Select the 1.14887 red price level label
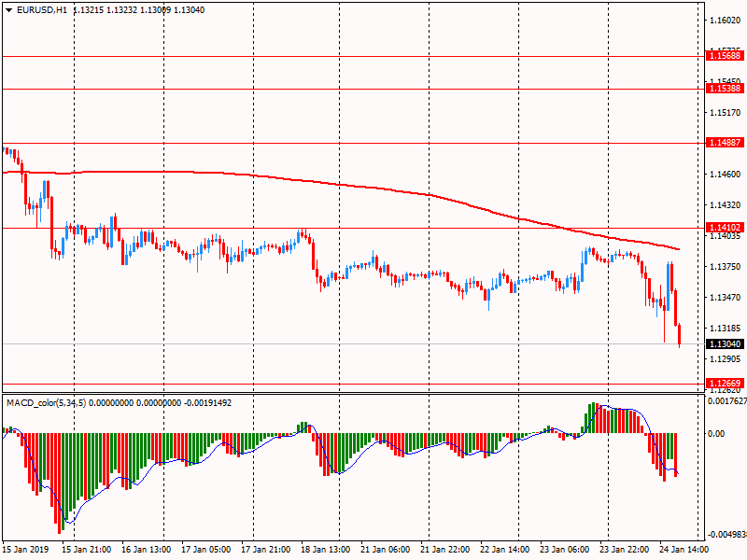Viewport: 747px width, 560px height. (725, 143)
